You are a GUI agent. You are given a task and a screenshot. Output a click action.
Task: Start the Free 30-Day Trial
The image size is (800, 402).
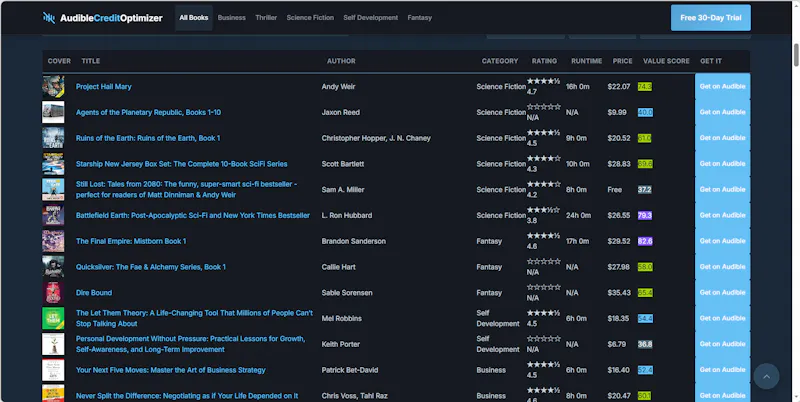711,18
